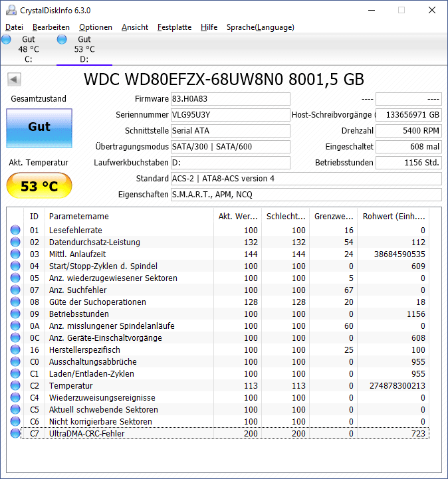The width and height of the screenshot is (448, 479).
Task: Click the Host-Schreibvorgänge value 133656971 GB
Action: click(x=409, y=114)
